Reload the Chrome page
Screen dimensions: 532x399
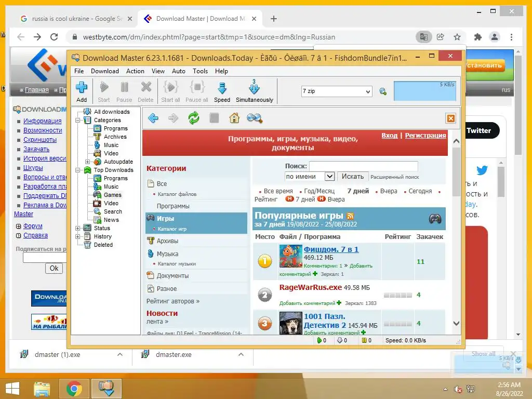54,37
